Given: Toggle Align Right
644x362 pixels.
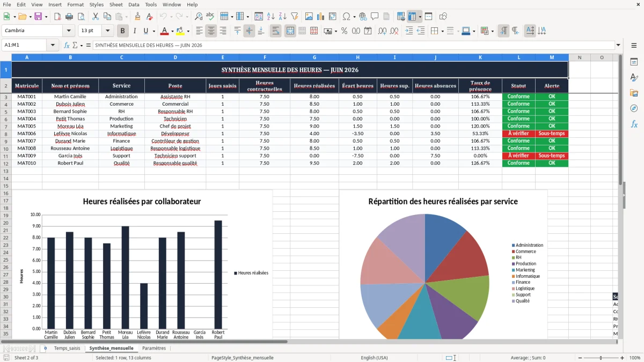Looking at the screenshot, I should (x=223, y=31).
